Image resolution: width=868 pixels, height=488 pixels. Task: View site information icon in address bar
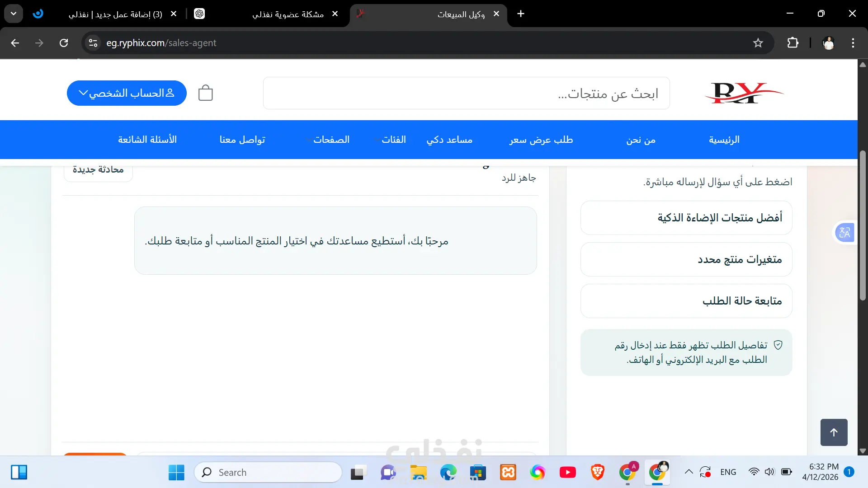pos(93,43)
